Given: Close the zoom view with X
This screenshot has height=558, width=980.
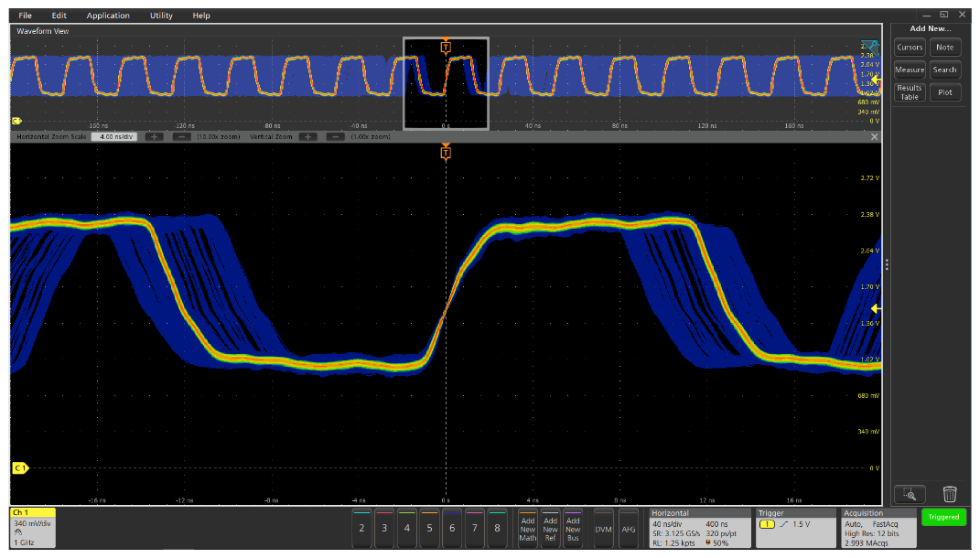Looking at the screenshot, I should click(x=875, y=136).
